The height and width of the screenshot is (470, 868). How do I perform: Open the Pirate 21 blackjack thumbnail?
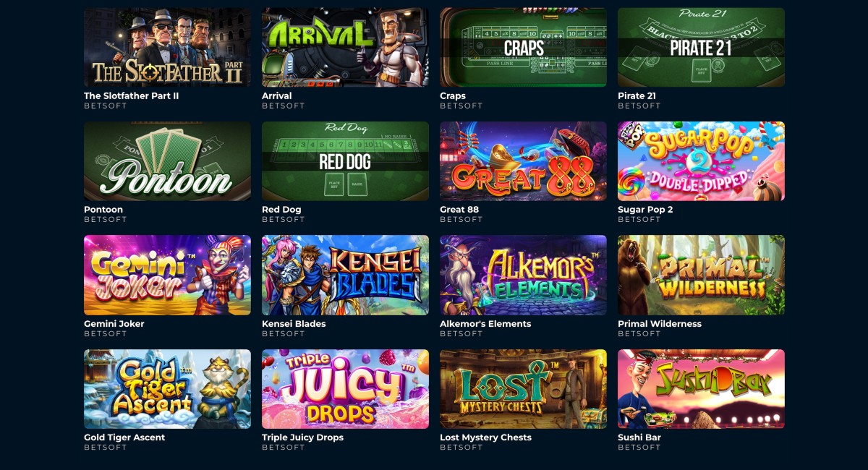pyautogui.click(x=701, y=47)
